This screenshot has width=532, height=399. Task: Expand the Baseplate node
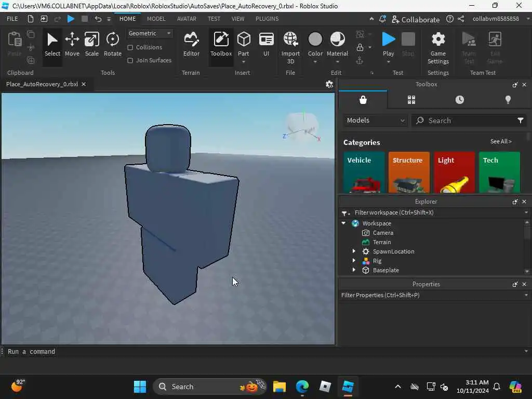pyautogui.click(x=354, y=270)
